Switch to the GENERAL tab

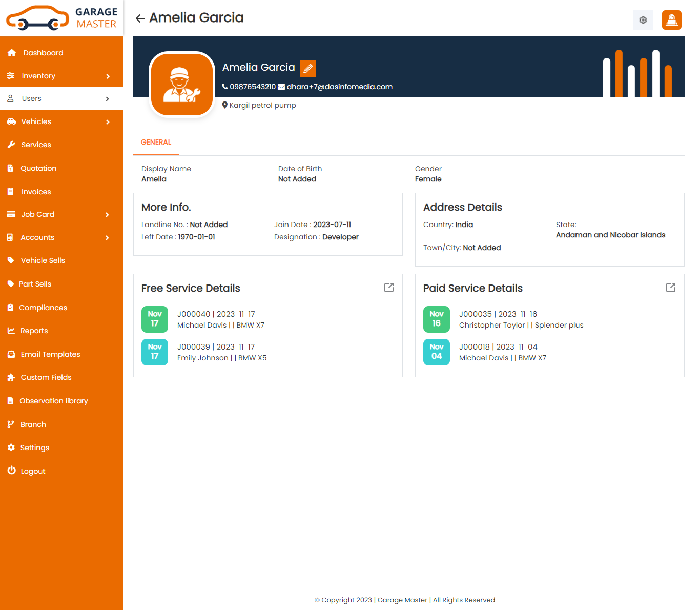(156, 143)
